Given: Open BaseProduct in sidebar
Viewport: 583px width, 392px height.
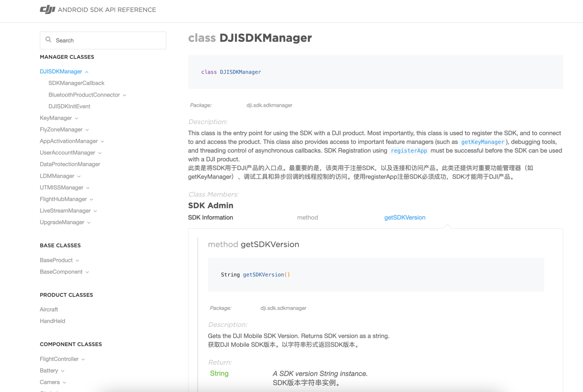Looking at the screenshot, I should [56, 260].
